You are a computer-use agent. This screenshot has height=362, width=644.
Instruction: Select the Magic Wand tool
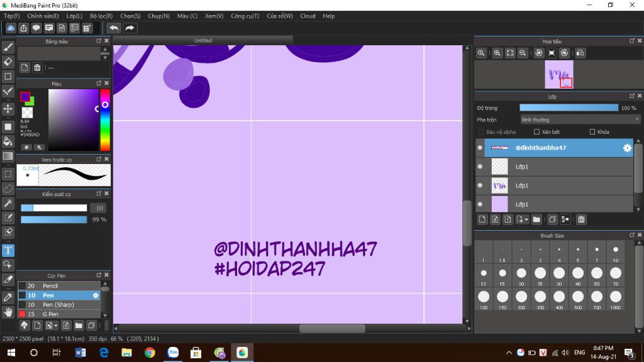tap(8, 203)
